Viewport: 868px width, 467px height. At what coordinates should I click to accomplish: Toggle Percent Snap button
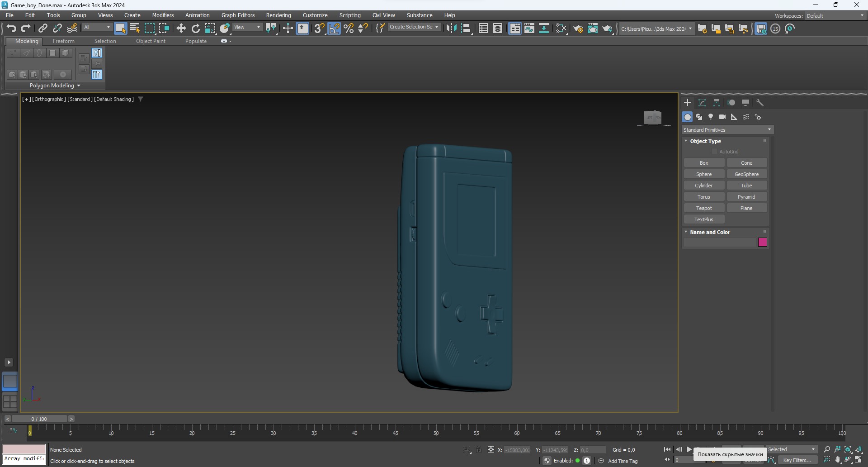(x=349, y=29)
